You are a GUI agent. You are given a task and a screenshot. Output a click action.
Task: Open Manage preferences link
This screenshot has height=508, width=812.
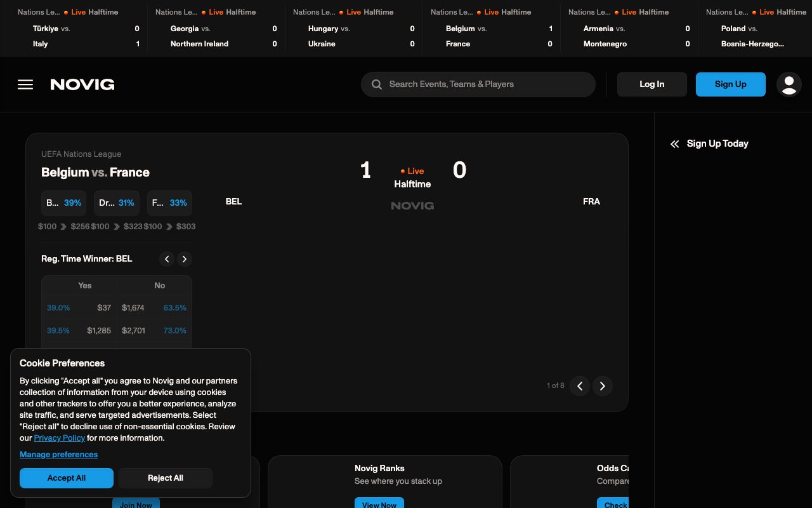58,455
